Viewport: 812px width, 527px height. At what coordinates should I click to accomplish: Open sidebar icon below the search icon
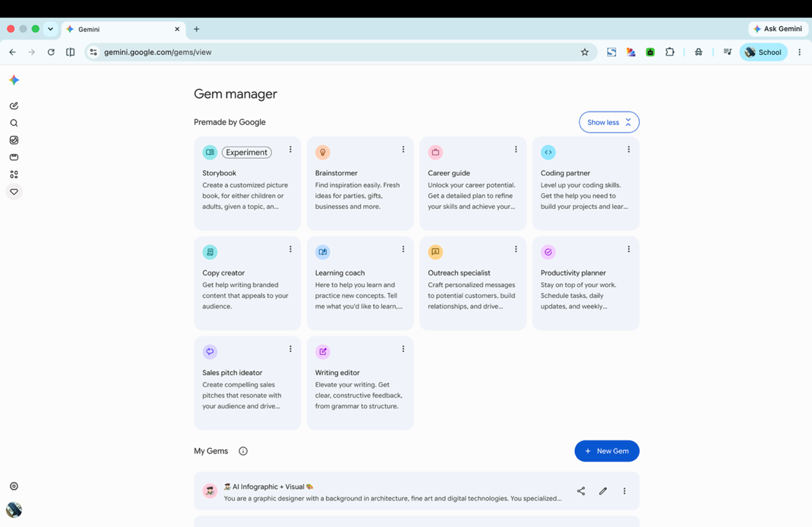14,140
